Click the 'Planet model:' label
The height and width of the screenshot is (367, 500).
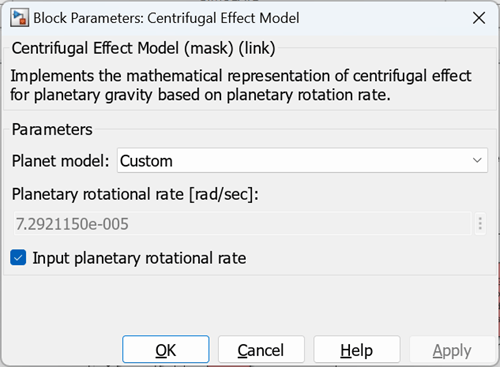click(60, 161)
